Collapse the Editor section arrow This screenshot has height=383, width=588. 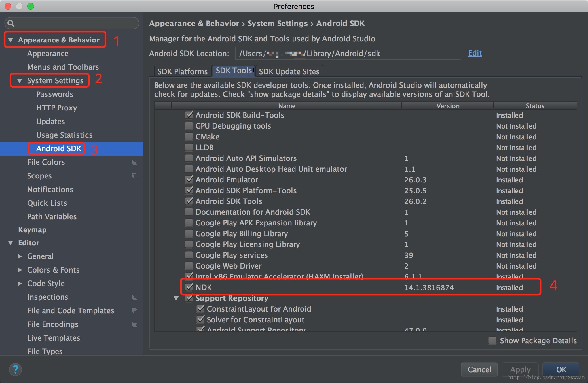tap(10, 243)
